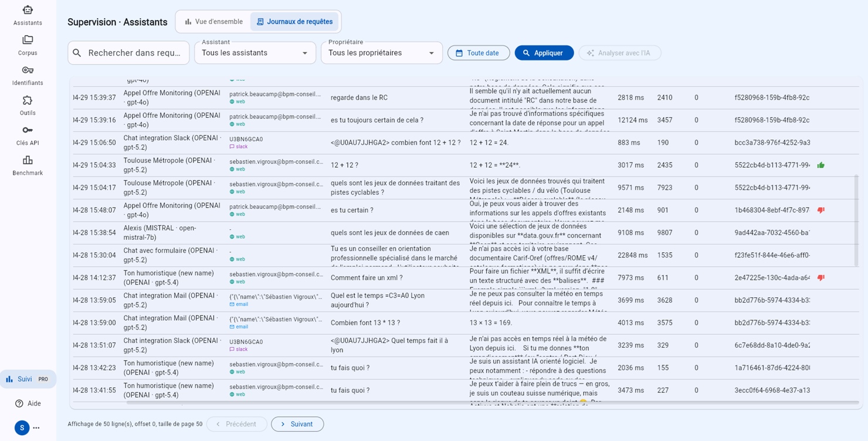The image size is (868, 441).
Task: Click the duration value "883 ms"
Action: 629,143
